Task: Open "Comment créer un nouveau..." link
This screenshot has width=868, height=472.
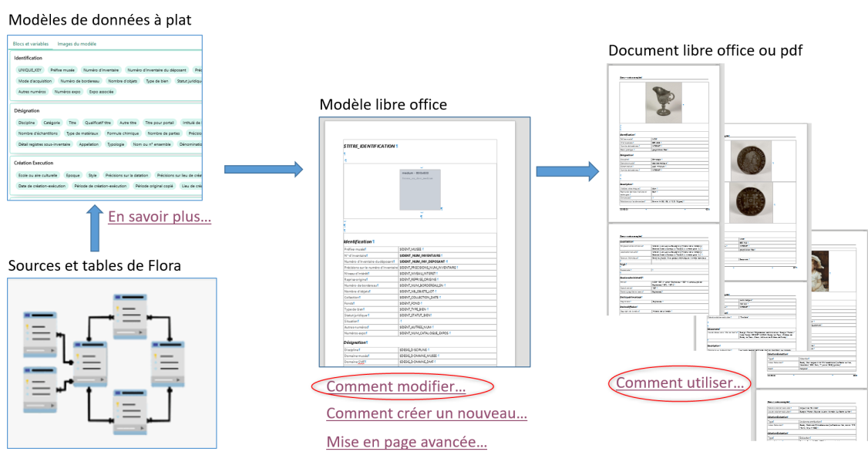Action: click(x=426, y=413)
